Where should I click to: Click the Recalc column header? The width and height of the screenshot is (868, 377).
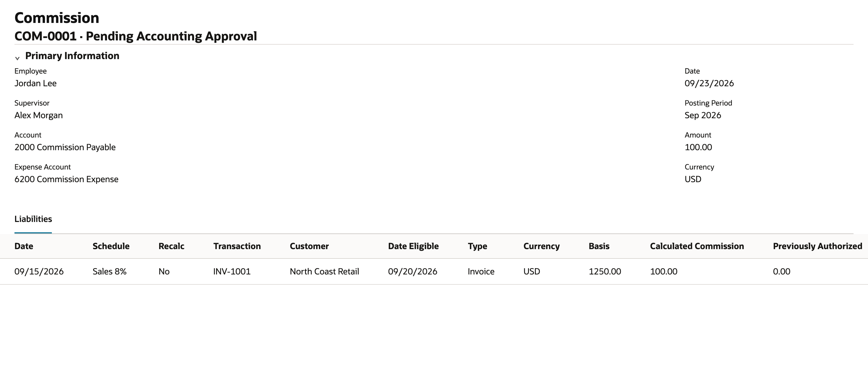point(171,246)
